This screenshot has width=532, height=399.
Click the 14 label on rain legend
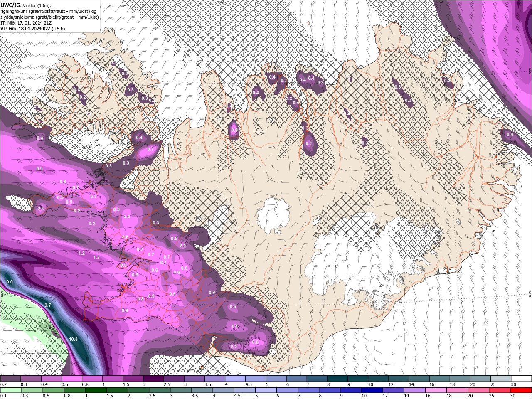406,396
